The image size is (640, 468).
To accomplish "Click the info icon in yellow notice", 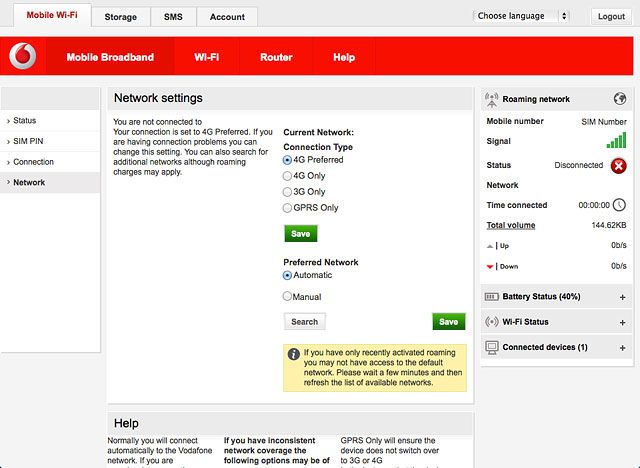I will click(293, 354).
